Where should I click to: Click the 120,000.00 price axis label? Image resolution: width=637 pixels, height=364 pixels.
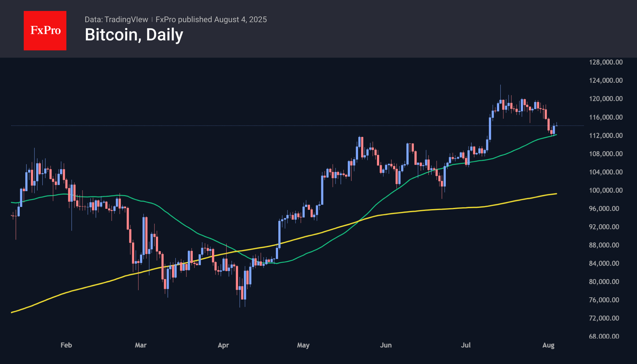(x=606, y=99)
